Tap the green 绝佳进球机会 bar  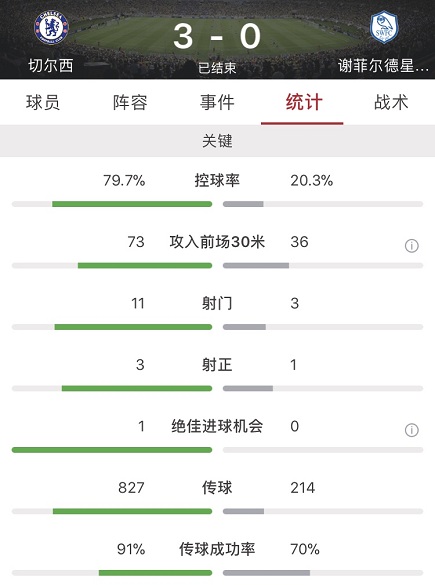[112, 450]
